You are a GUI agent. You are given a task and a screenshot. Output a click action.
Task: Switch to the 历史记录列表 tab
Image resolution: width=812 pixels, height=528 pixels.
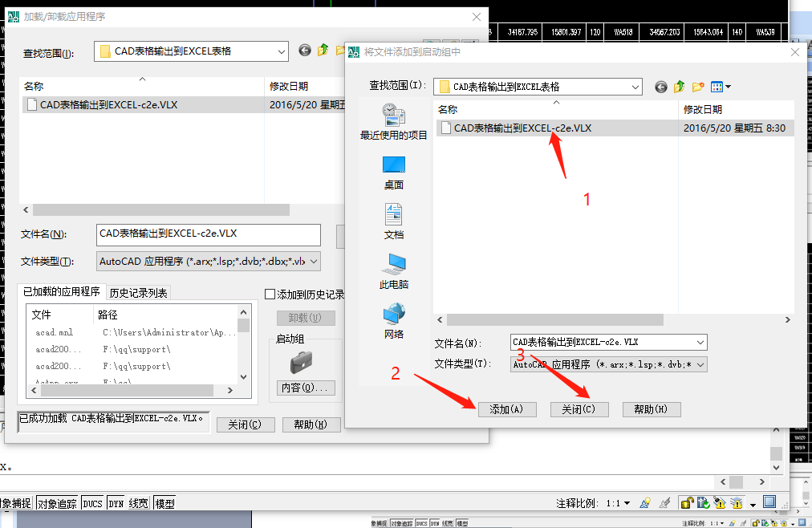click(x=138, y=293)
